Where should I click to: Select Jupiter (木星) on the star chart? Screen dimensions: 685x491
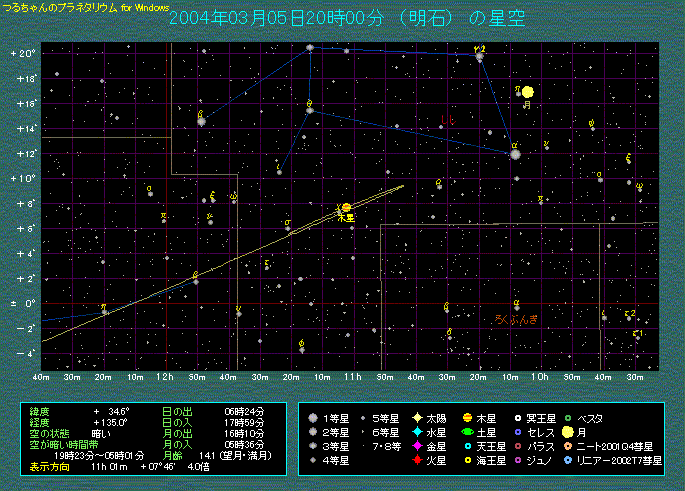[346, 208]
